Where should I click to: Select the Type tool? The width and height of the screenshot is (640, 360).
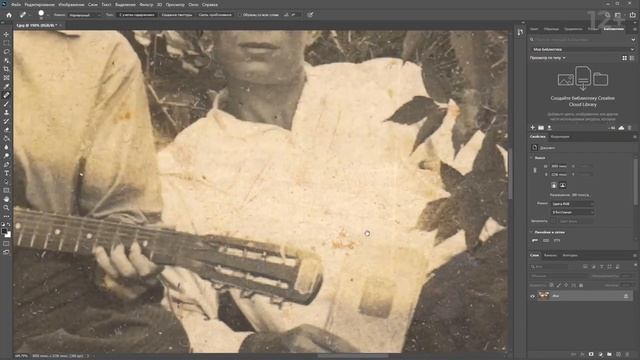(x=6, y=173)
